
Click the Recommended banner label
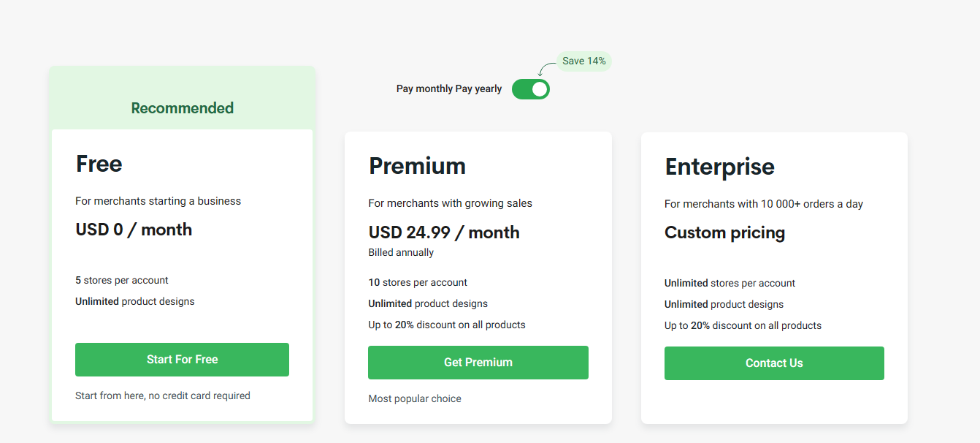(183, 108)
